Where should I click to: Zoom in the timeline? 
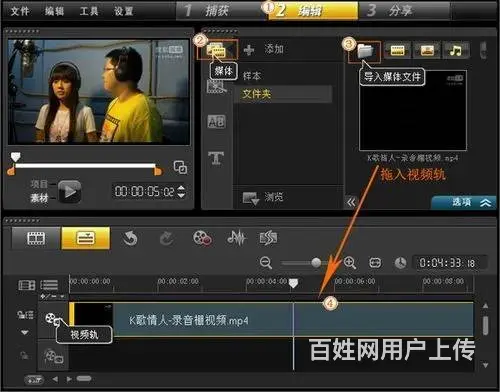(x=350, y=263)
